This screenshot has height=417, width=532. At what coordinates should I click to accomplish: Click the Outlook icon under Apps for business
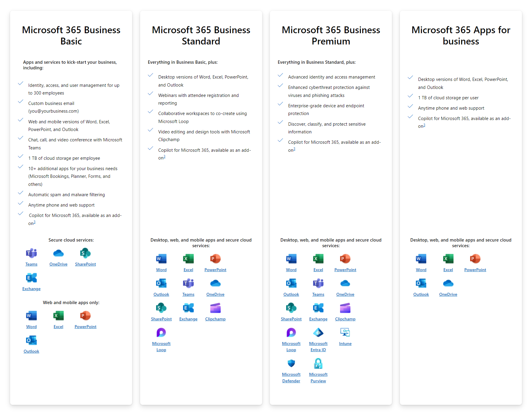[421, 283]
